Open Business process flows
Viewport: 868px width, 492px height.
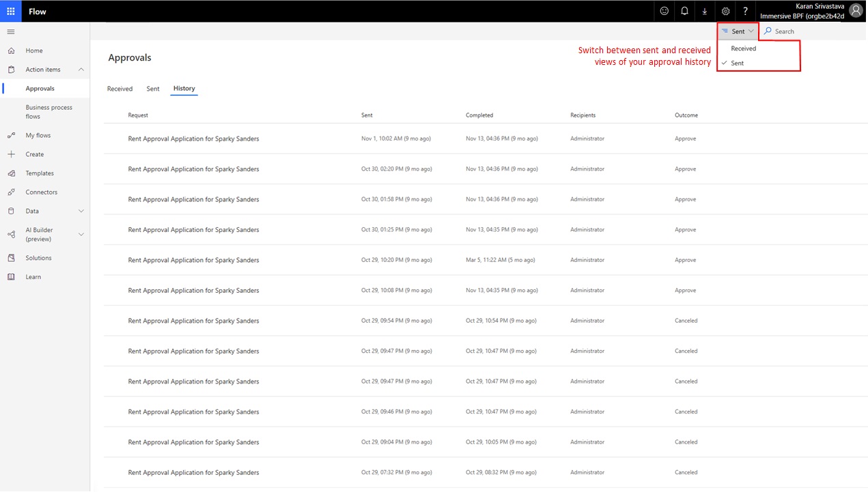tap(48, 112)
